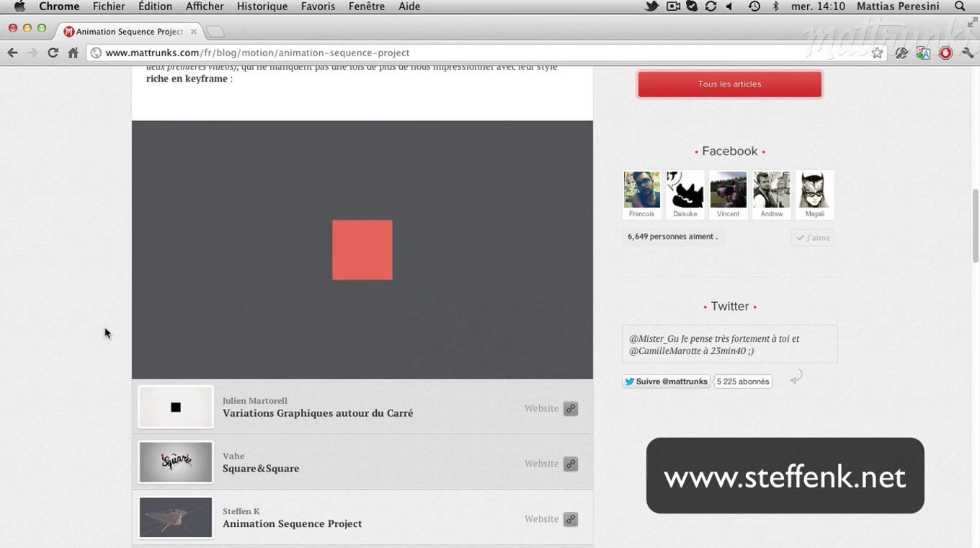Click link icon for Square&Square website
Image resolution: width=980 pixels, height=548 pixels.
coord(571,464)
